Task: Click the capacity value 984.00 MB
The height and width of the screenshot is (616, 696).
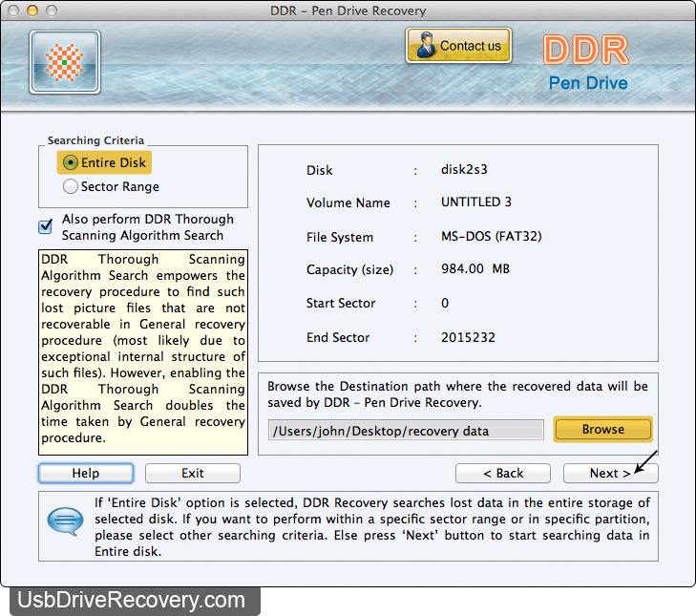Action: pos(475,269)
